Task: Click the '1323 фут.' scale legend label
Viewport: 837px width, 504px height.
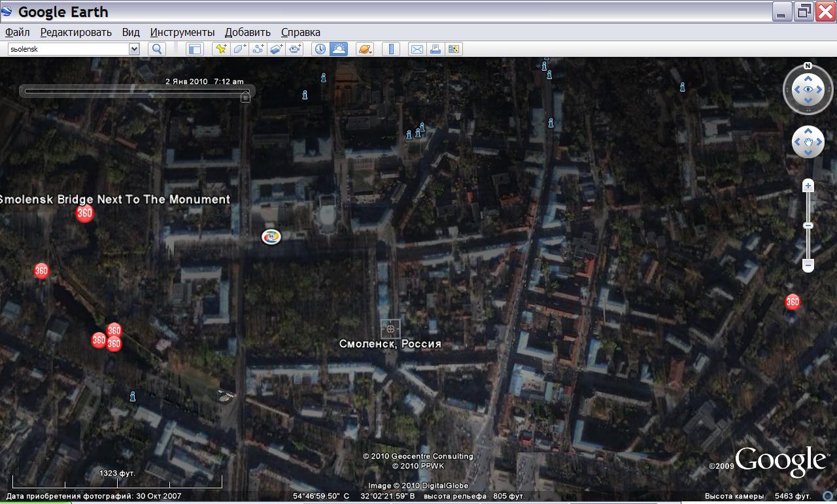Action: (x=117, y=473)
